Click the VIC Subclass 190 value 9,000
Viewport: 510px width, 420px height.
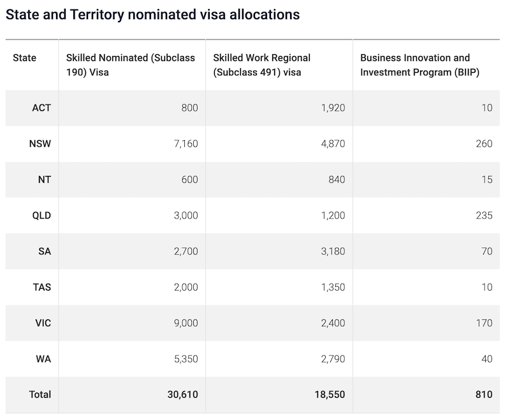click(184, 323)
